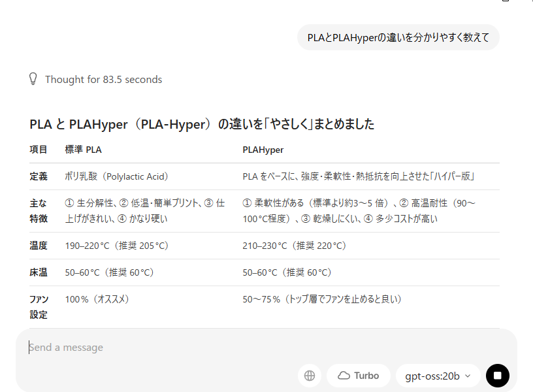Click the heading PLA と PLAHyper の違い
This screenshot has width=533, height=392.
point(202,124)
